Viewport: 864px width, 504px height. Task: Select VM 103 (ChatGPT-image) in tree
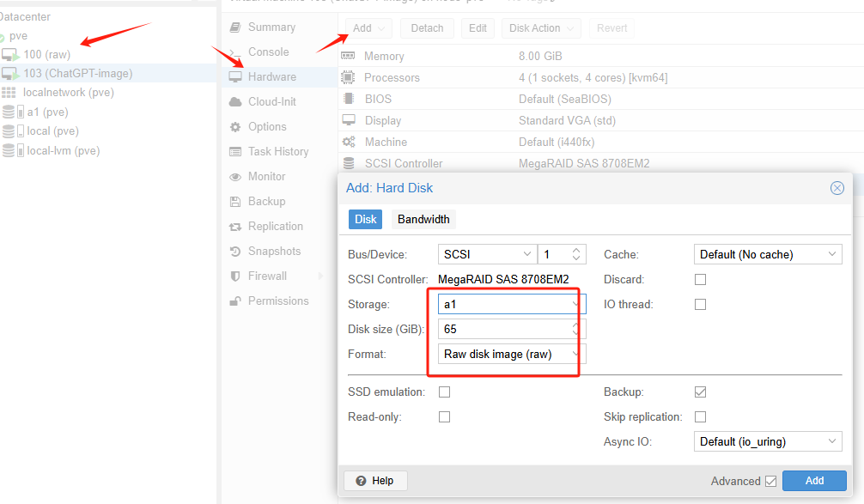[77, 74]
